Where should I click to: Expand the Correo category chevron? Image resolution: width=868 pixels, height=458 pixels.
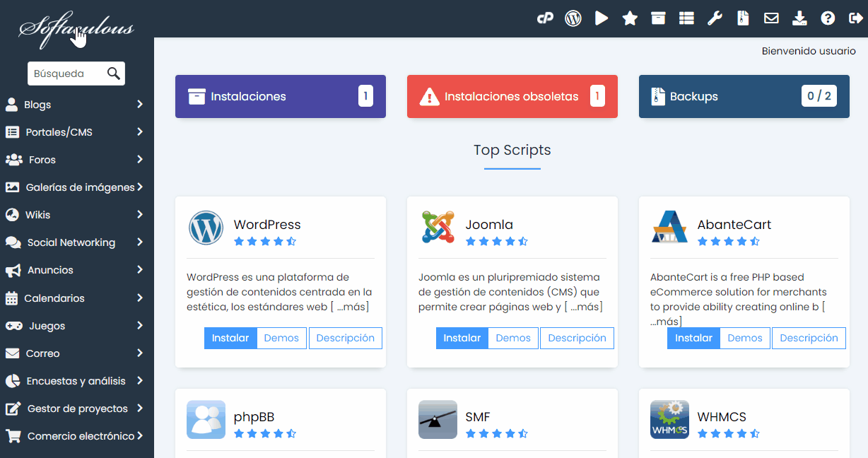click(x=140, y=353)
